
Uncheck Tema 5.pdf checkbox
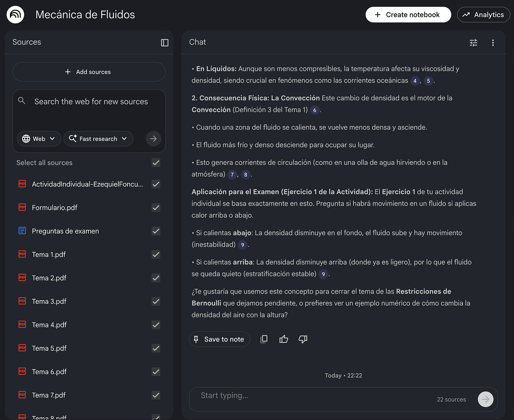coord(156,348)
